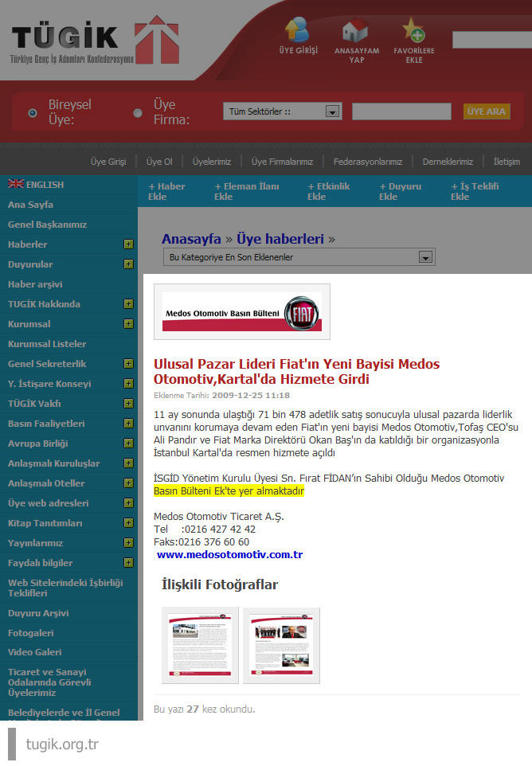Expand the Avrupa Birliği submenu
The height and width of the screenshot is (766, 532).
point(128,443)
